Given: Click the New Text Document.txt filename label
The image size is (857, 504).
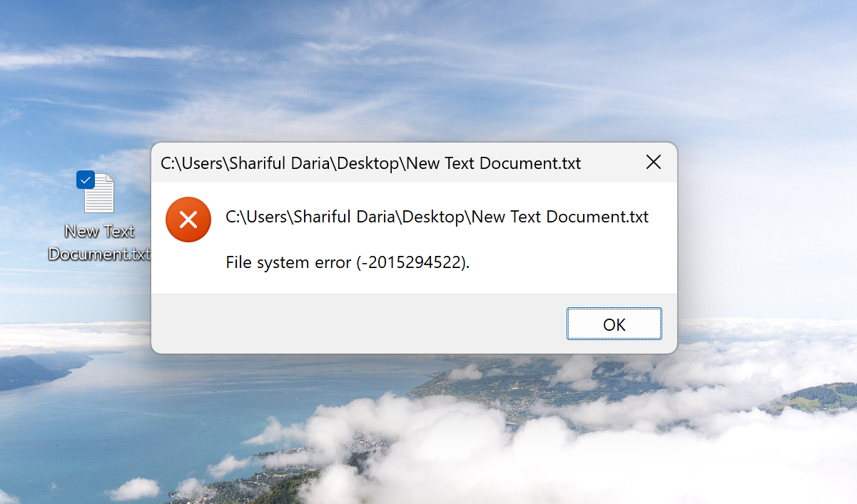Looking at the screenshot, I should coord(99,242).
